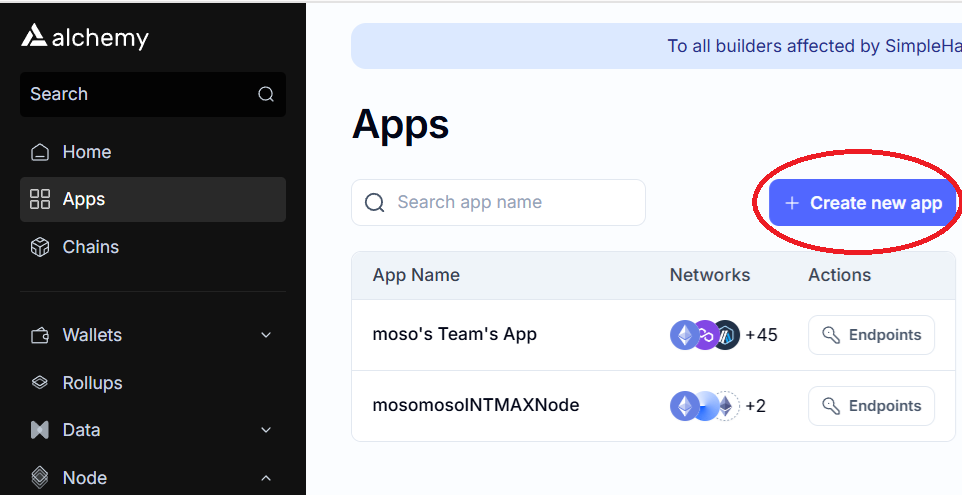
Task: Click the Rollups layers icon
Action: [x=40, y=383]
